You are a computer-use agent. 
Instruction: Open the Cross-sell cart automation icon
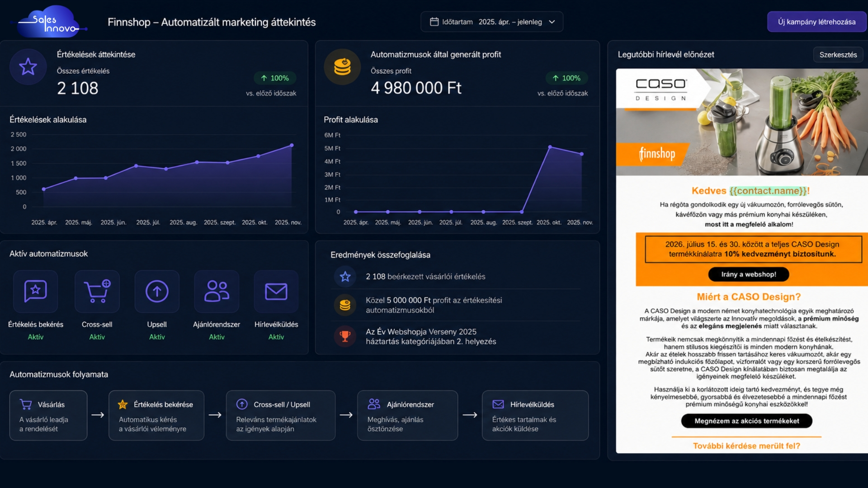coord(97,291)
